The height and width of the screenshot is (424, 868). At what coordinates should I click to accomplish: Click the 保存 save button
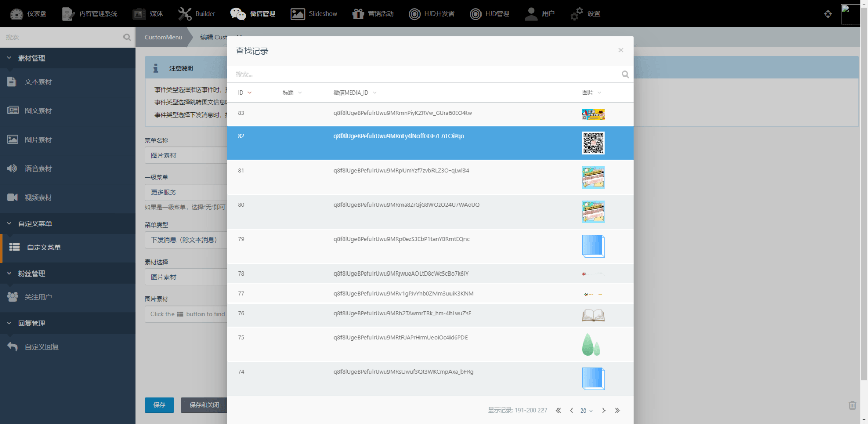[159, 405]
